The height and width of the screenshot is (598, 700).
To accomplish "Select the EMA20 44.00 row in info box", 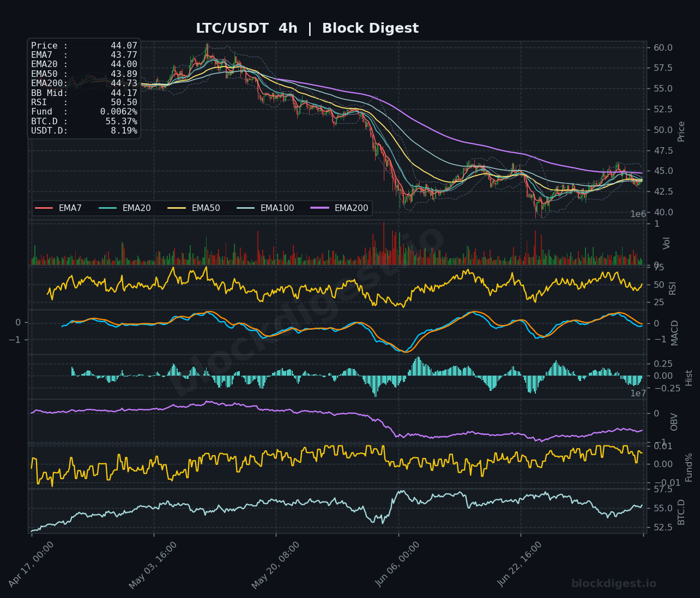I will click(x=84, y=64).
